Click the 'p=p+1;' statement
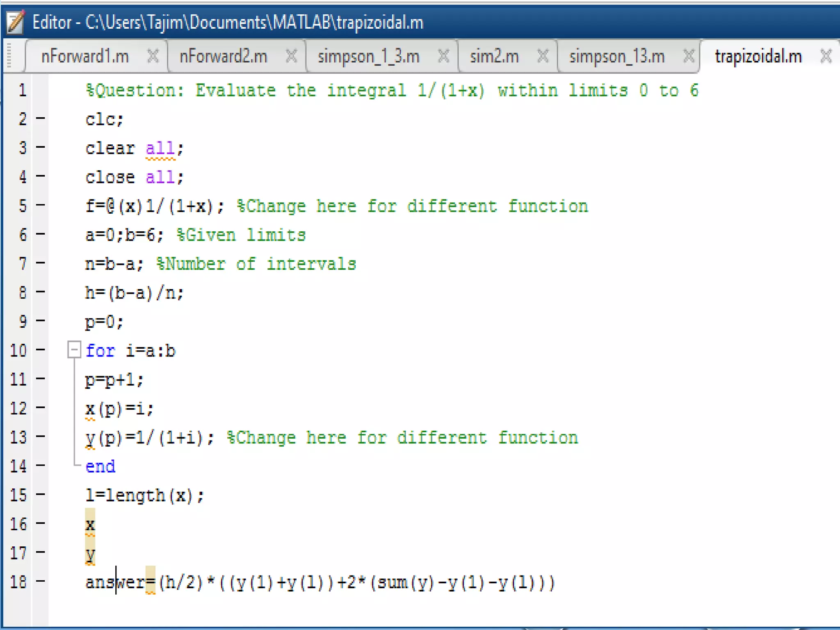The width and height of the screenshot is (840, 630). coord(114,380)
